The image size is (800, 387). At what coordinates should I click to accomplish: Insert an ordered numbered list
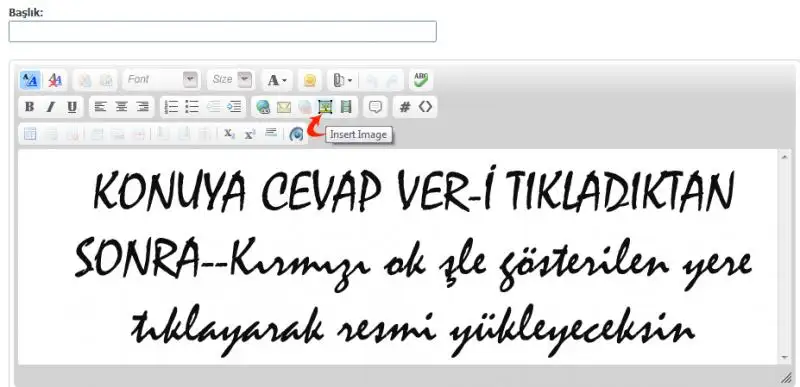click(171, 107)
